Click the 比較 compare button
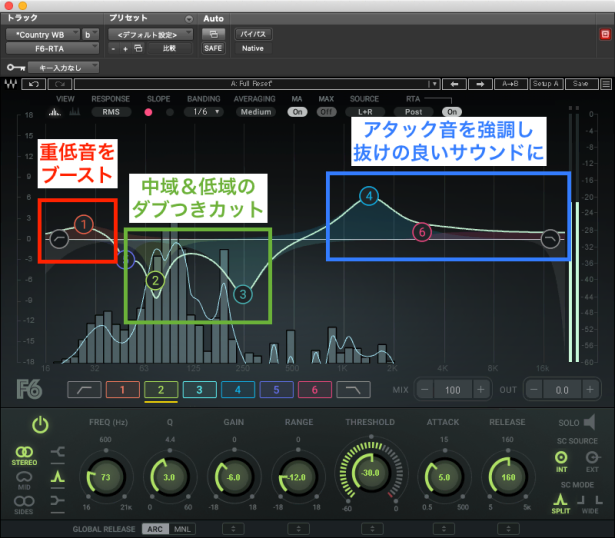 pyautogui.click(x=169, y=48)
